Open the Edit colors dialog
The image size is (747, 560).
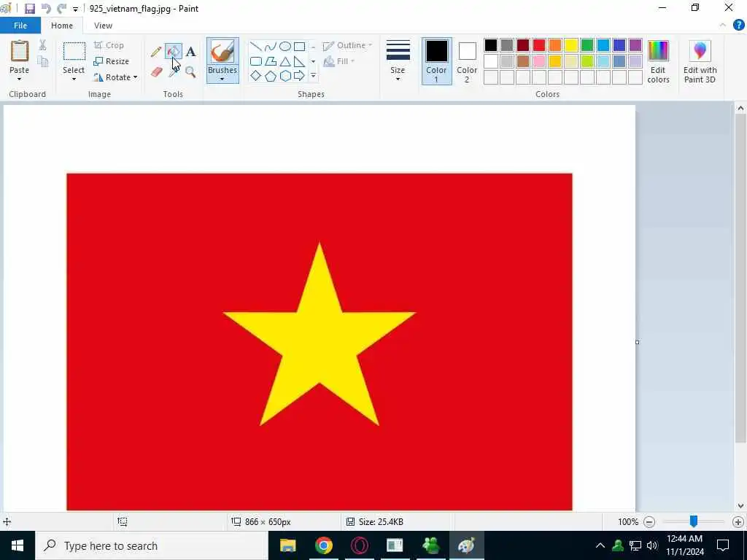[659, 62]
